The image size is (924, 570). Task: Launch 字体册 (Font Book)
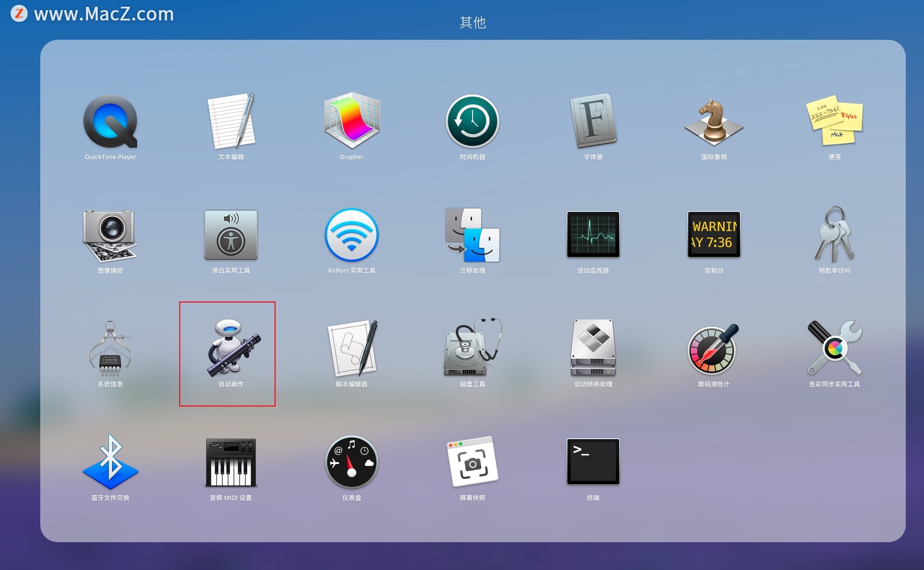pos(593,121)
